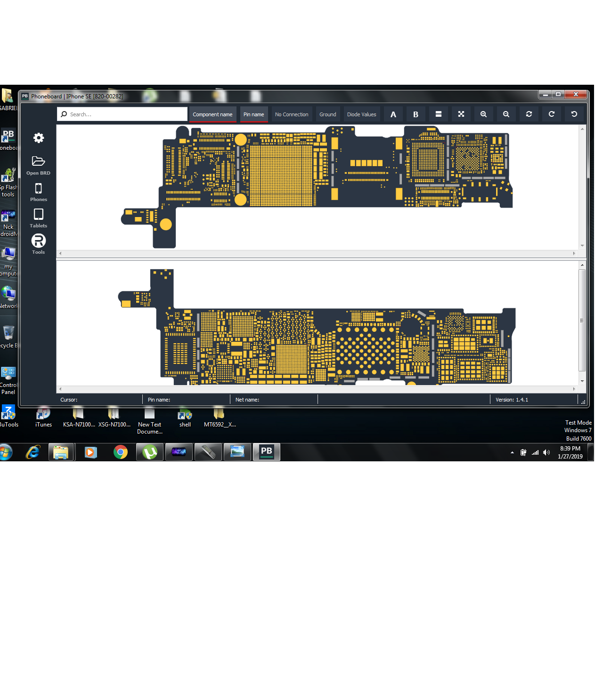Toggle Component name labels

[x=212, y=114]
